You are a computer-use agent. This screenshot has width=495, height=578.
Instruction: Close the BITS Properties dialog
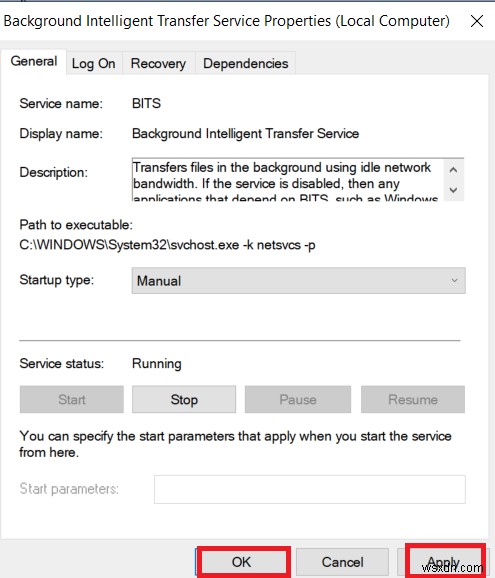pos(477,21)
